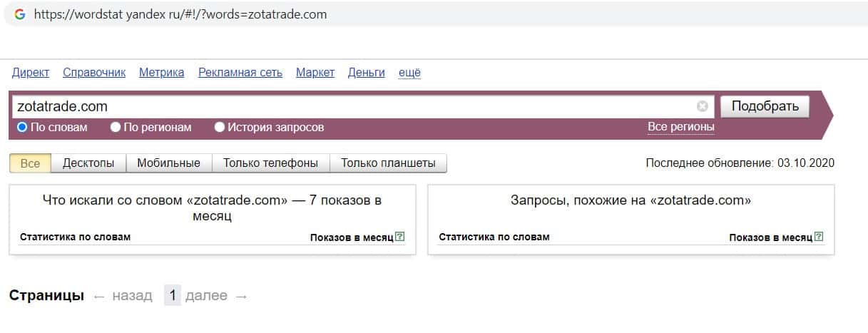Image resolution: width=868 pixels, height=333 pixels.
Task: Click right Статистика по словам column header
Action: point(494,237)
